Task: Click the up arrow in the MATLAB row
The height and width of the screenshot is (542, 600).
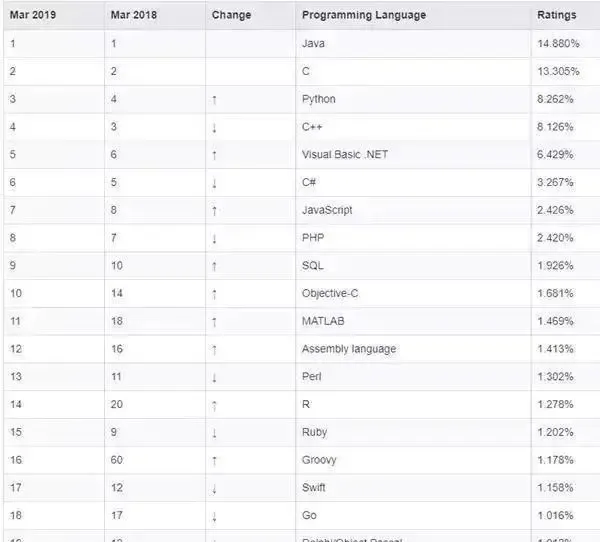Action: [214, 322]
